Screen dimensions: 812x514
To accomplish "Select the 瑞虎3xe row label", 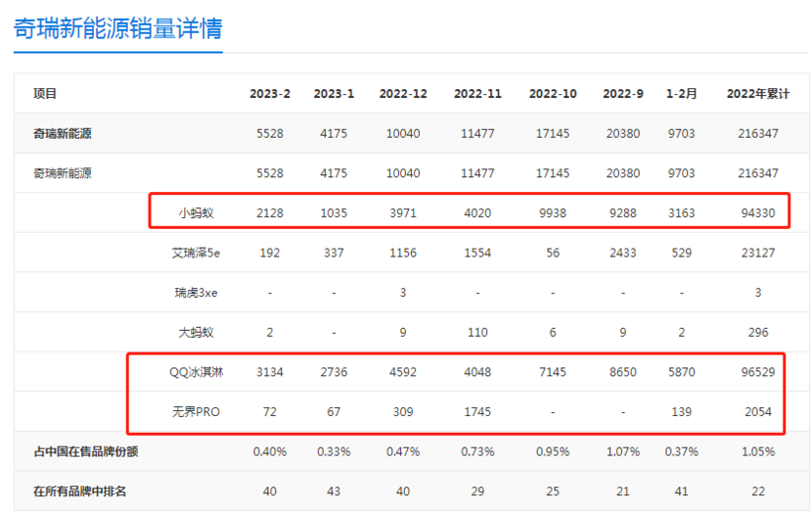I will click(x=197, y=293).
